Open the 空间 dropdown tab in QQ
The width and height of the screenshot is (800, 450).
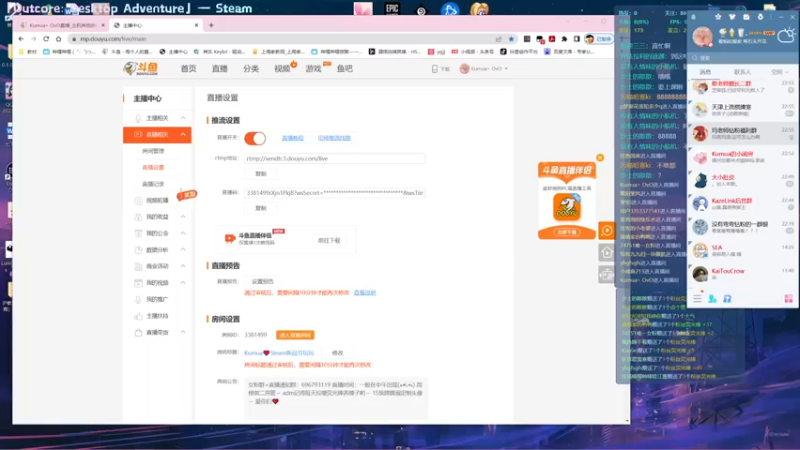(779, 72)
